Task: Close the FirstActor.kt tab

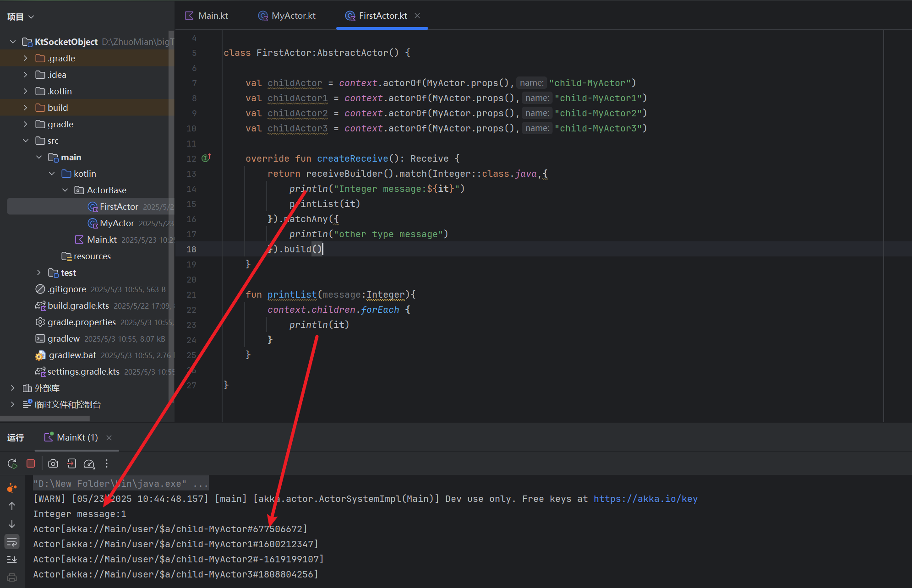Action: [x=417, y=16]
